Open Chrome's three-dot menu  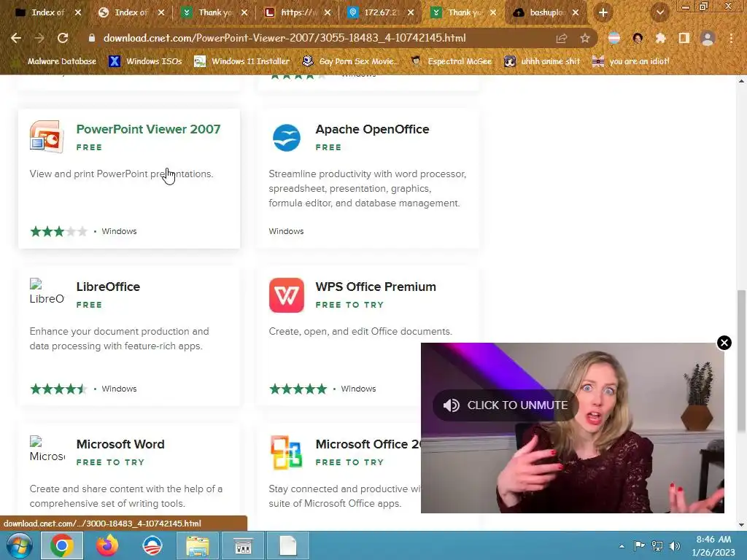pos(731,38)
